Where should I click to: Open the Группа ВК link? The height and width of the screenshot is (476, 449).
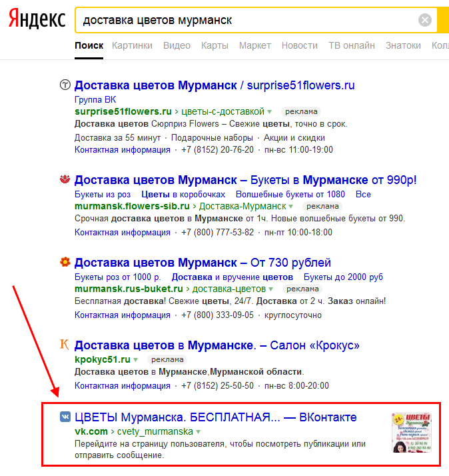95,99
